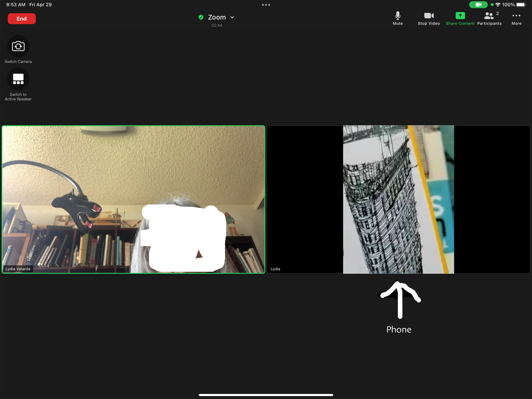Select Lydia's phone video tile
532x399 pixels.
tap(398, 199)
